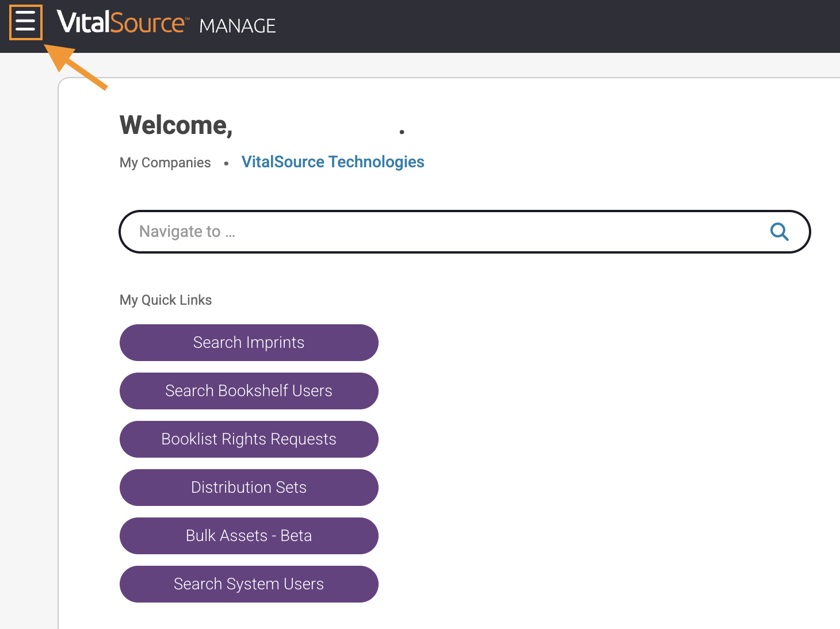Screen dimensions: 840x629
Task: Open Search System Users
Action: click(x=249, y=584)
